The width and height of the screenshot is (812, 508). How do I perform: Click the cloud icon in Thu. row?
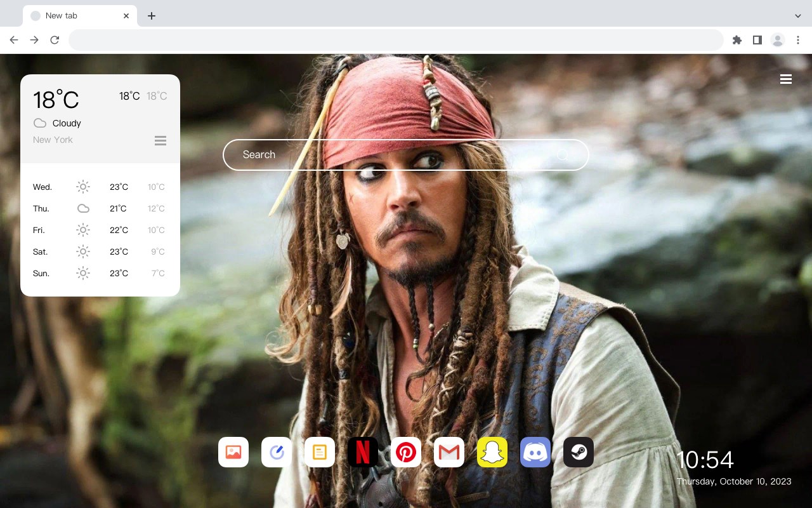(x=83, y=208)
